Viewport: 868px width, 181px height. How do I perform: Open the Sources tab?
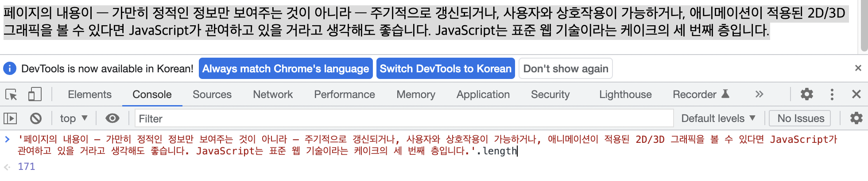pos(212,94)
